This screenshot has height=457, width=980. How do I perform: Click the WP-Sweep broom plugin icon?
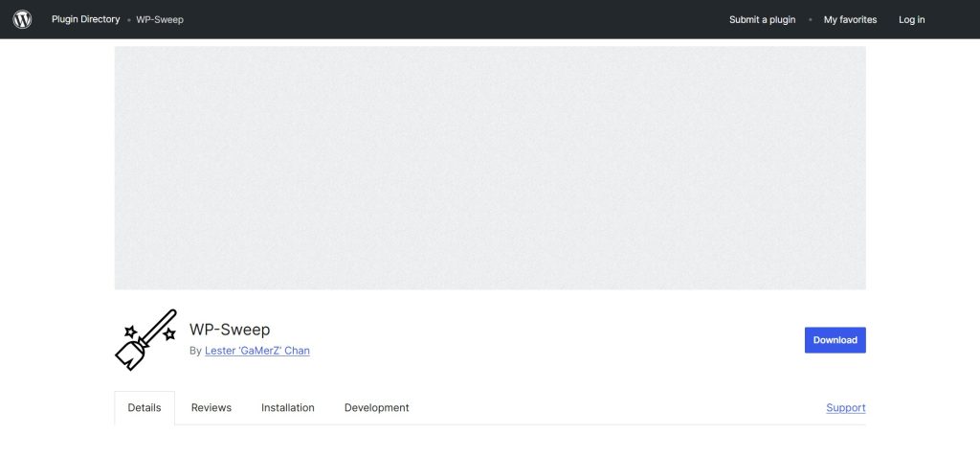point(145,339)
